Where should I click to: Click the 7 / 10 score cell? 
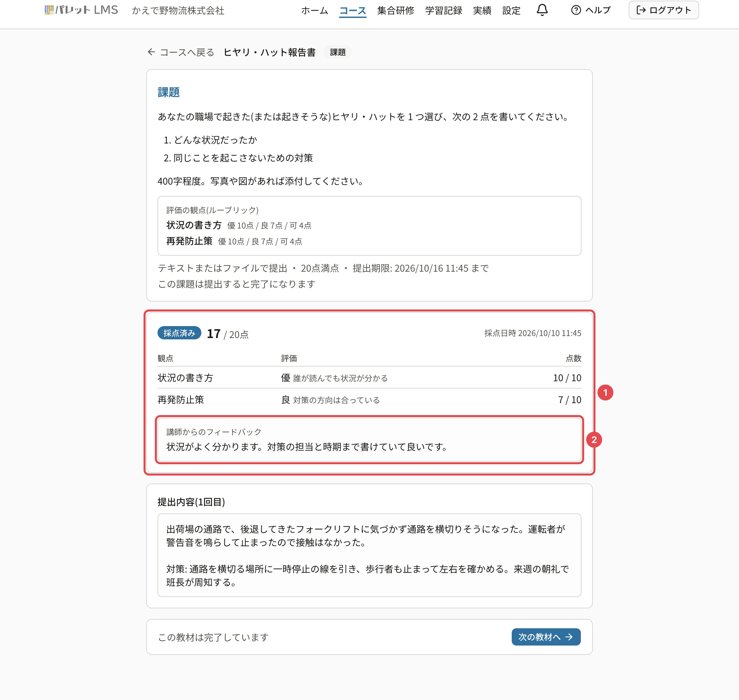coord(570,400)
